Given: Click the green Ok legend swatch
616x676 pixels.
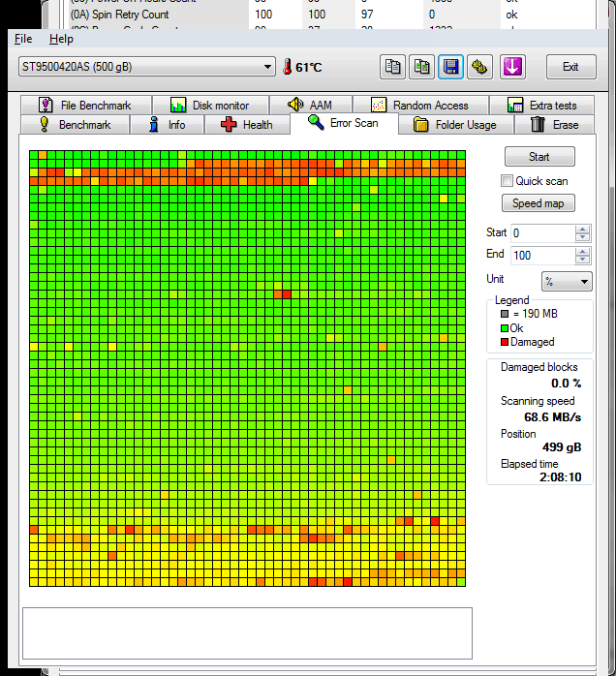Looking at the screenshot, I should click(x=505, y=328).
